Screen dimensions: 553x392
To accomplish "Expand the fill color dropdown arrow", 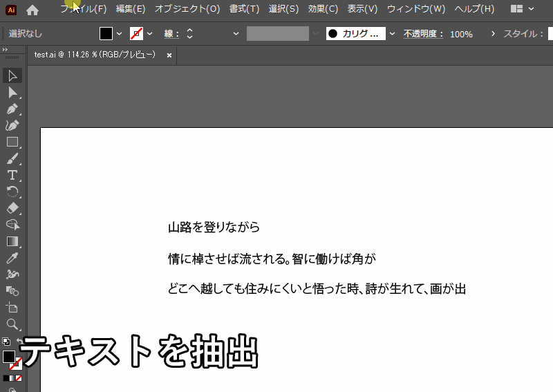I will 119,34.
